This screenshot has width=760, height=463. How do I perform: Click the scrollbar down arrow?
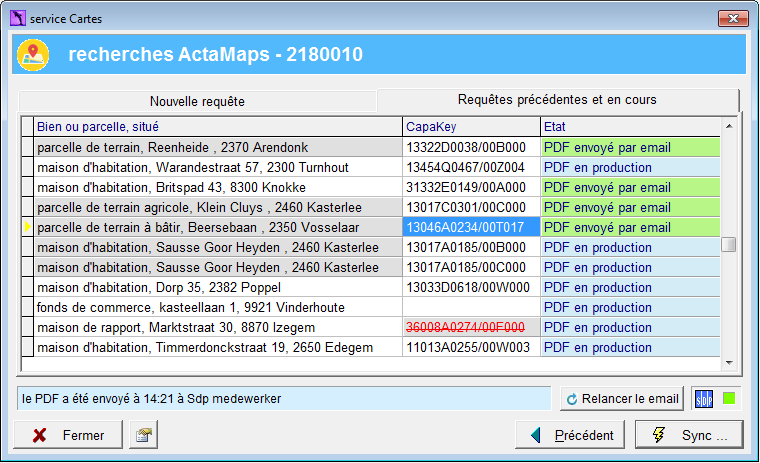729,363
